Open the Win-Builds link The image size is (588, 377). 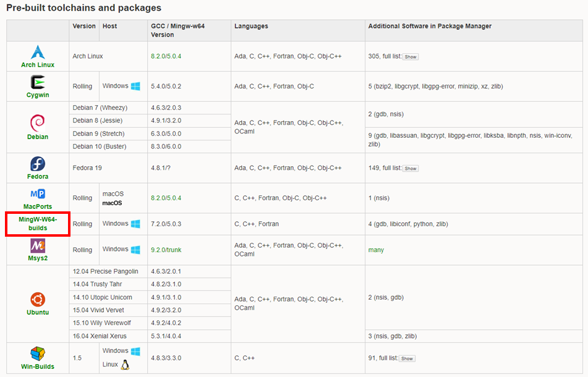[x=38, y=366]
